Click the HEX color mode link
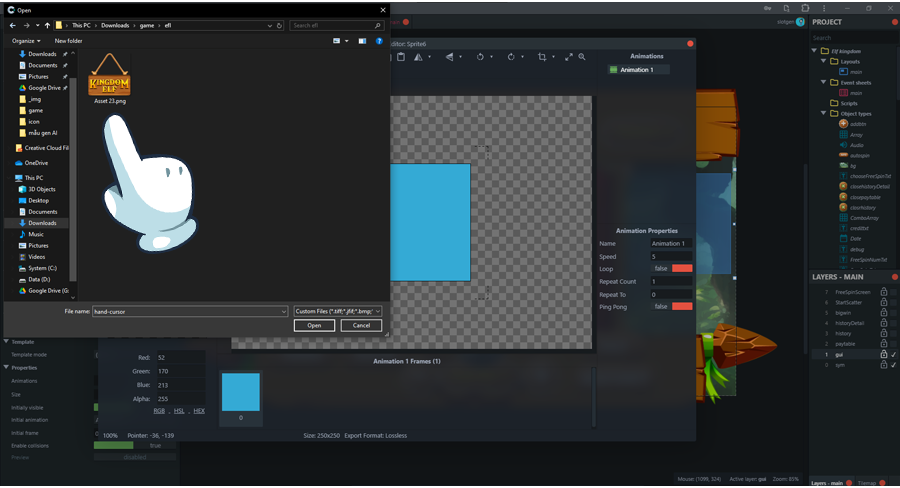The width and height of the screenshot is (900, 488). tap(199, 410)
